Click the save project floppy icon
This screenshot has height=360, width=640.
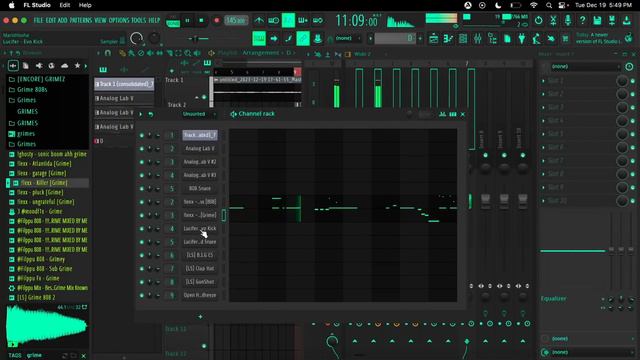(x=597, y=20)
